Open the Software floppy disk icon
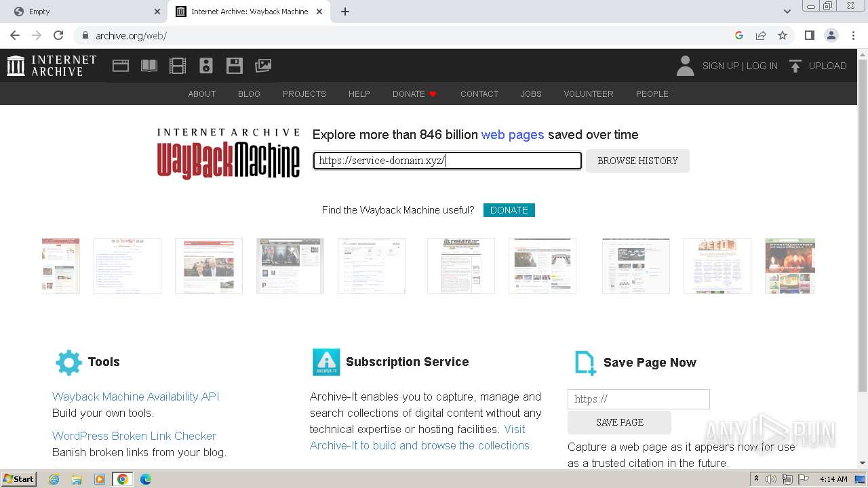This screenshot has width=868, height=488. 235,66
